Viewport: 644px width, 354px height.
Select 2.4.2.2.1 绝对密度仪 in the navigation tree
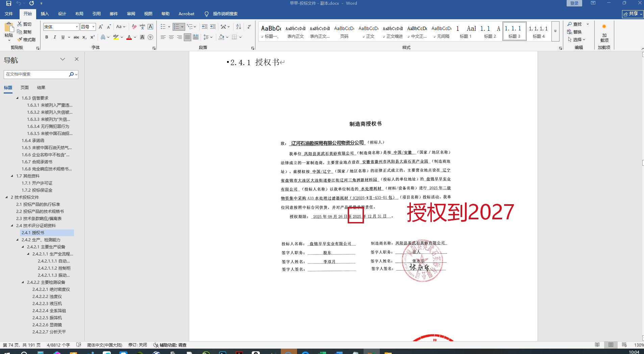(51, 289)
